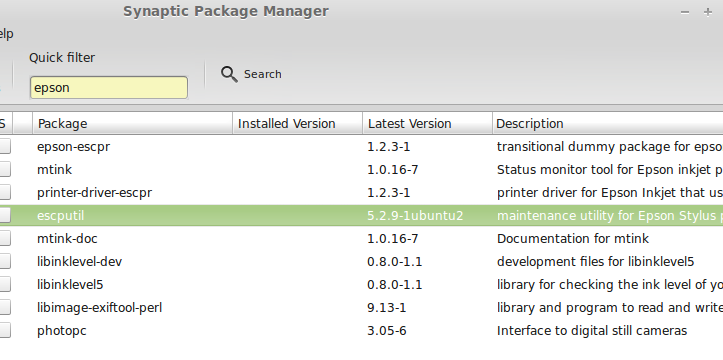Toggle the checkbox for mtink-doc
This screenshot has height=360, width=723.
(x=5, y=238)
